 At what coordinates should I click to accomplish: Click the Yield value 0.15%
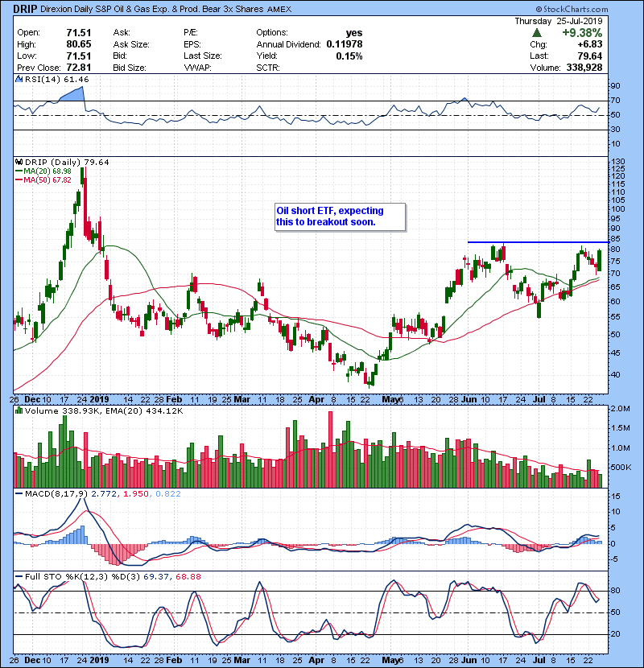click(349, 56)
